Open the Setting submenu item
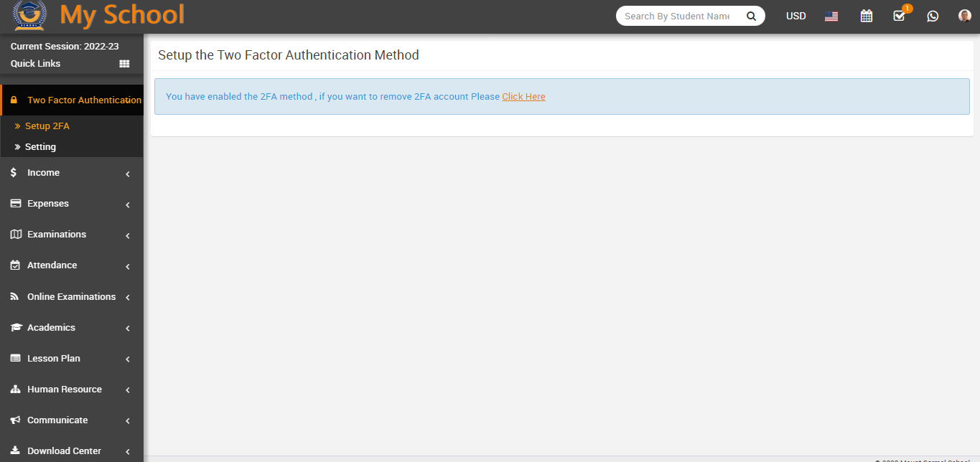 point(40,147)
